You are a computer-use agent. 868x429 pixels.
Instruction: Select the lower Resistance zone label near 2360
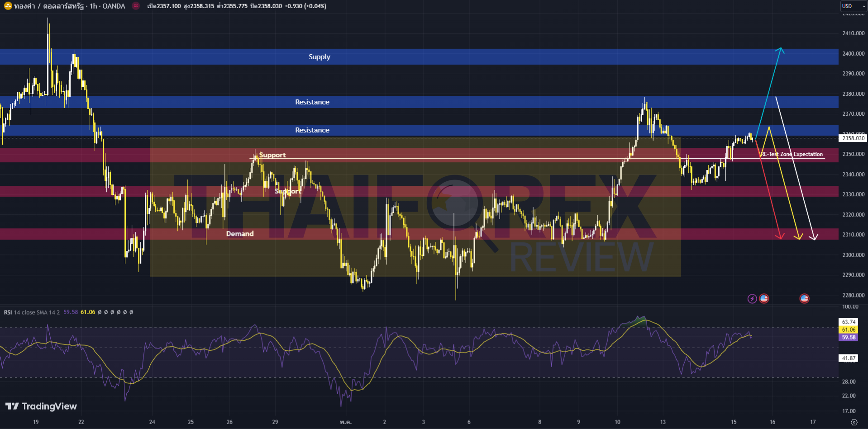coord(312,130)
